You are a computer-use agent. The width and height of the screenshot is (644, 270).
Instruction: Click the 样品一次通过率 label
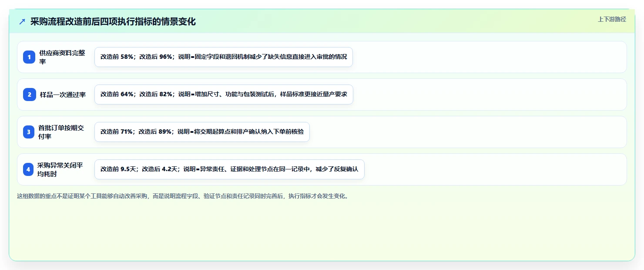point(63,94)
